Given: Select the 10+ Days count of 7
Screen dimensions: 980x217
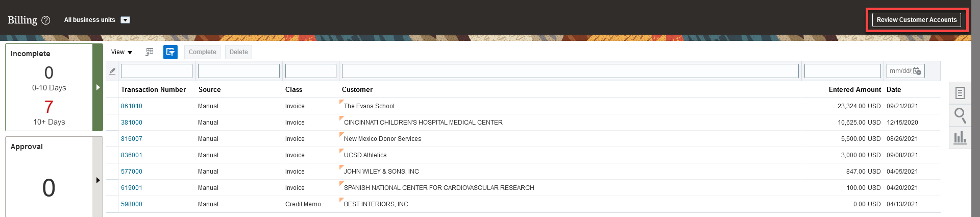Looking at the screenshot, I should (x=49, y=107).
